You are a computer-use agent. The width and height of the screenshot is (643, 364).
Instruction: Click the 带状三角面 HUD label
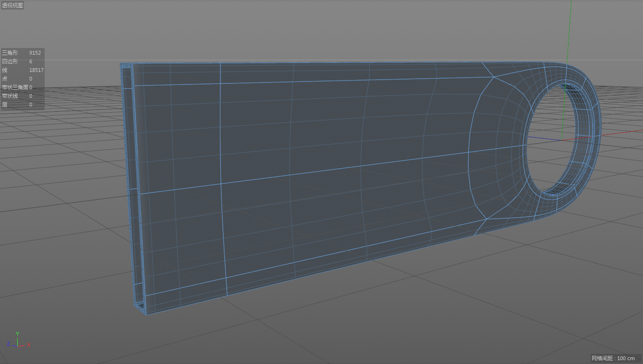click(x=15, y=87)
